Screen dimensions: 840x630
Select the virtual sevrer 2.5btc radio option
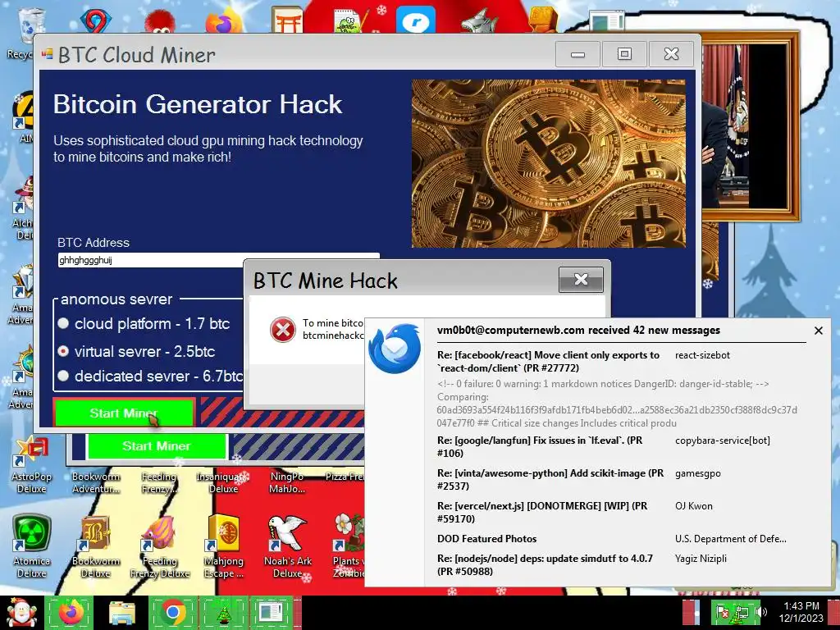point(63,351)
